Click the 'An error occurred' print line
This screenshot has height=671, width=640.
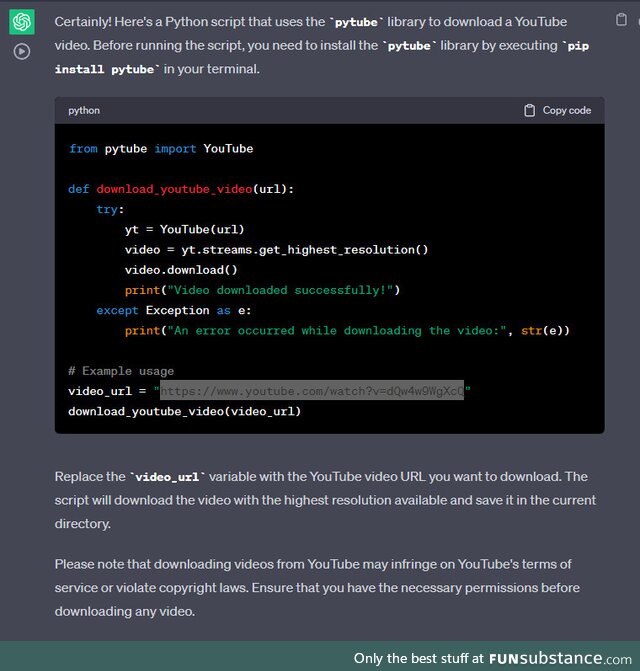347,331
